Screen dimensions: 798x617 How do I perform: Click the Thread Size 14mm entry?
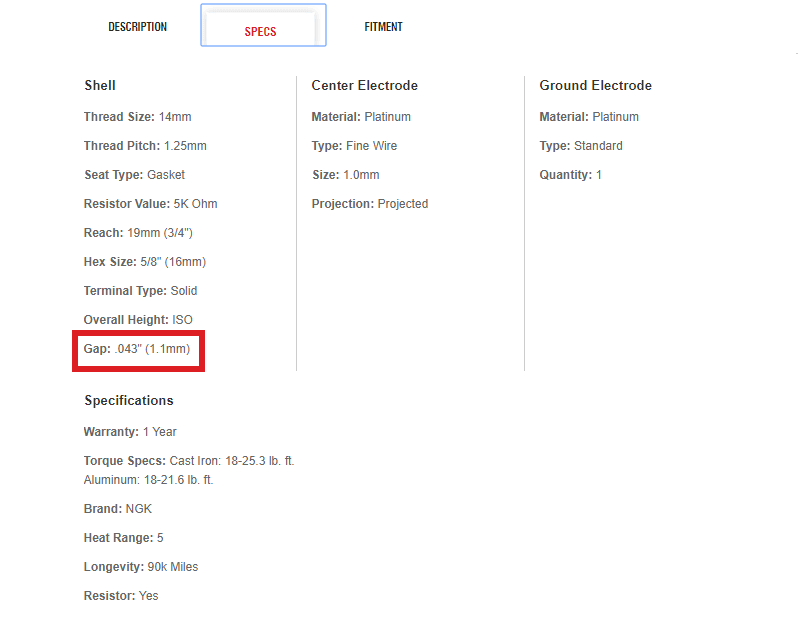click(x=137, y=117)
